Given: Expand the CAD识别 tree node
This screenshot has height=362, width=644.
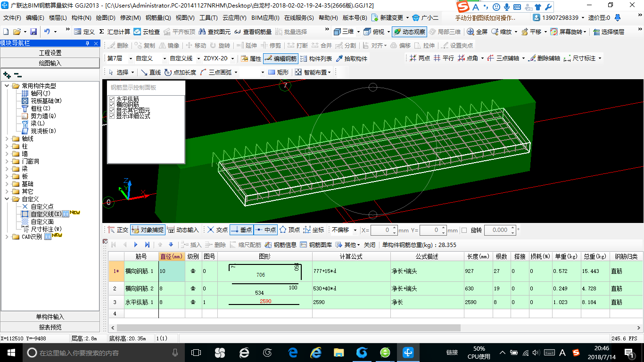Looking at the screenshot, I should [8, 237].
